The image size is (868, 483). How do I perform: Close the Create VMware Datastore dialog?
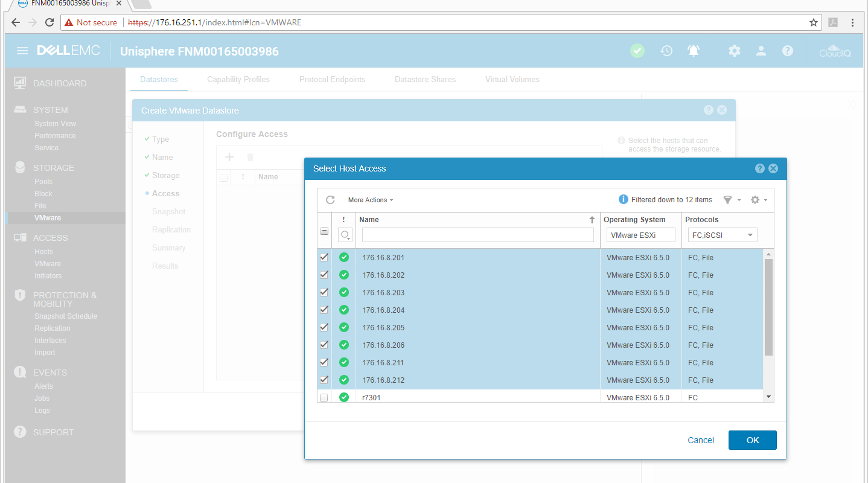[x=722, y=110]
